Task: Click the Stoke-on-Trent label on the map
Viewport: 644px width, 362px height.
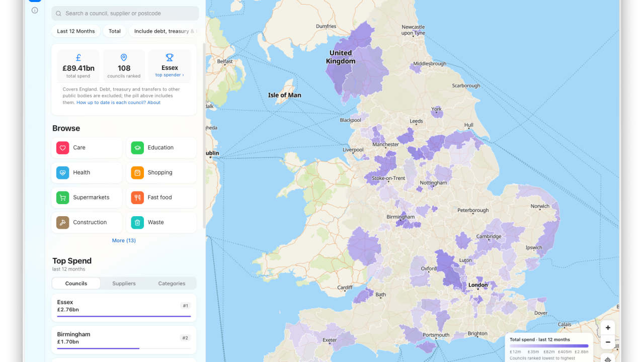Action: pyautogui.click(x=388, y=178)
